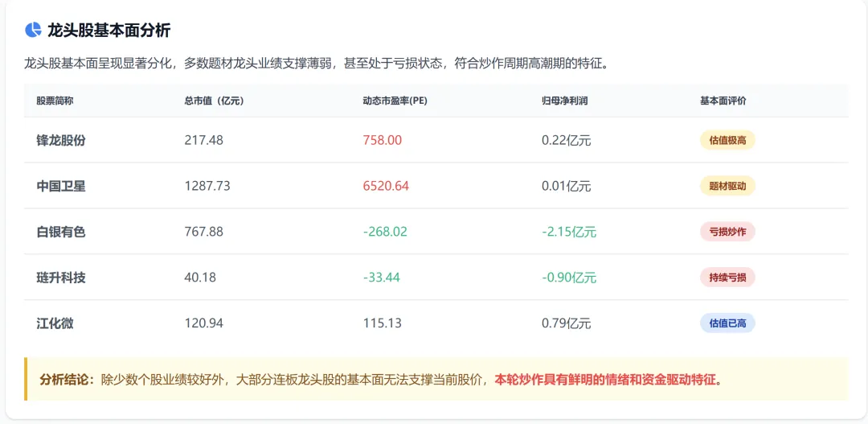Click market cap value 40.18
The image size is (868, 424).
200,278
